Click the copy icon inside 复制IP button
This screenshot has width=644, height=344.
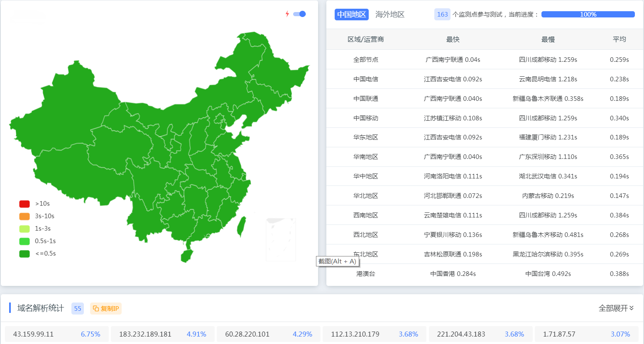coord(96,308)
